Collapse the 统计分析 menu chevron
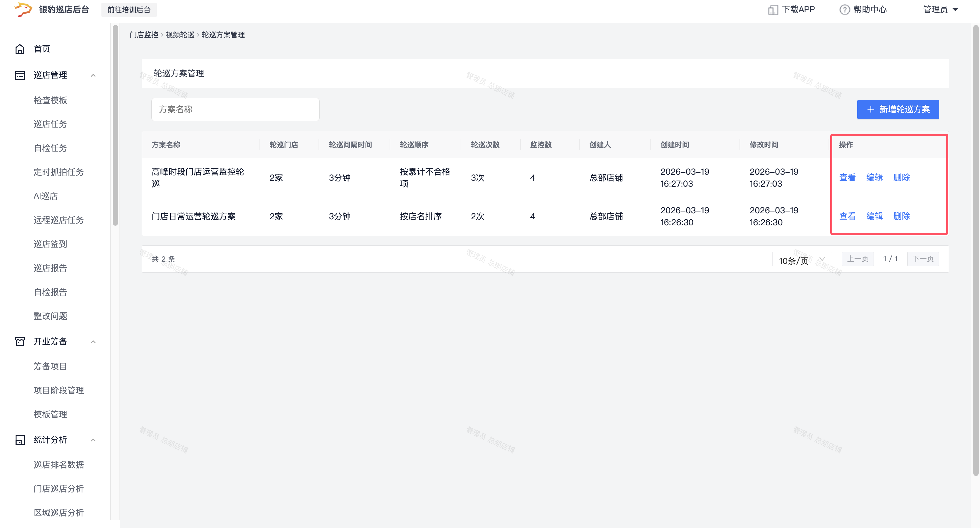980x528 pixels. pyautogui.click(x=93, y=440)
